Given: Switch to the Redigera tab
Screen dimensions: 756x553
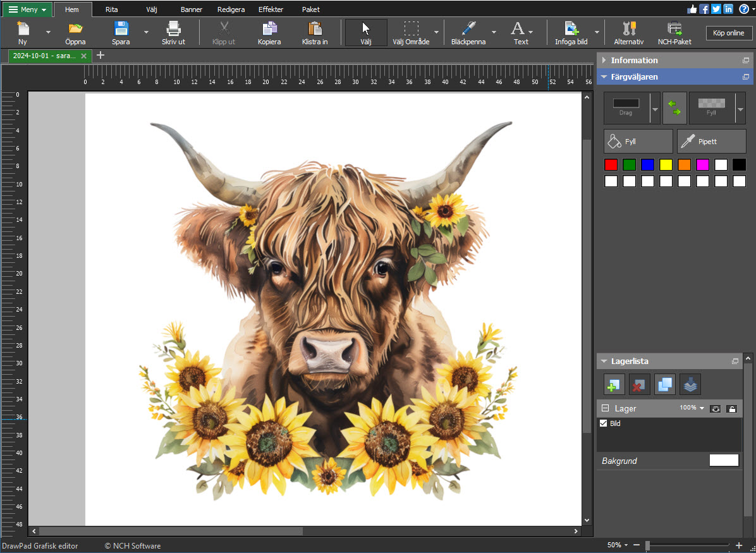Looking at the screenshot, I should 231,9.
